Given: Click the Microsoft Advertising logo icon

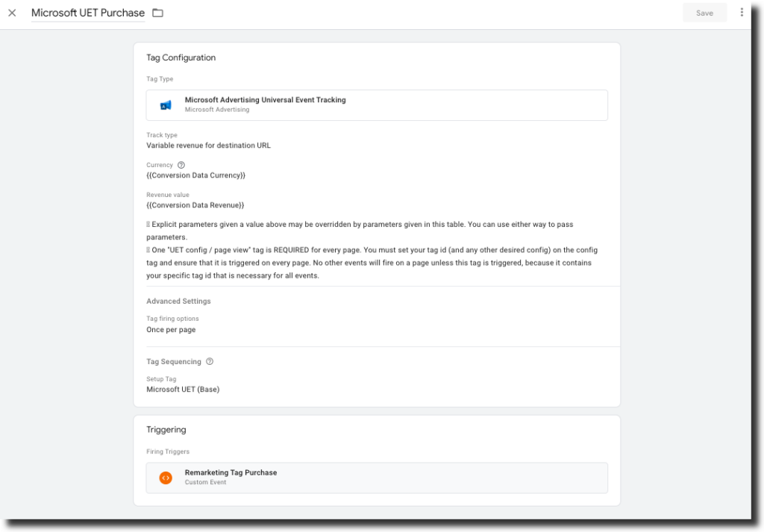Looking at the screenshot, I should (x=166, y=105).
